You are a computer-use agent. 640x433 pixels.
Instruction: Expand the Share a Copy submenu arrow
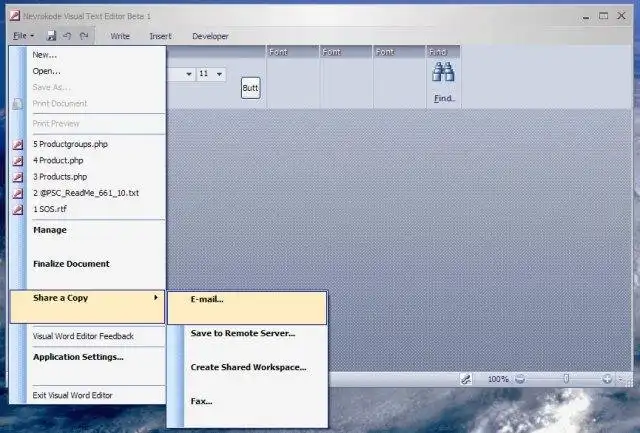click(156, 298)
